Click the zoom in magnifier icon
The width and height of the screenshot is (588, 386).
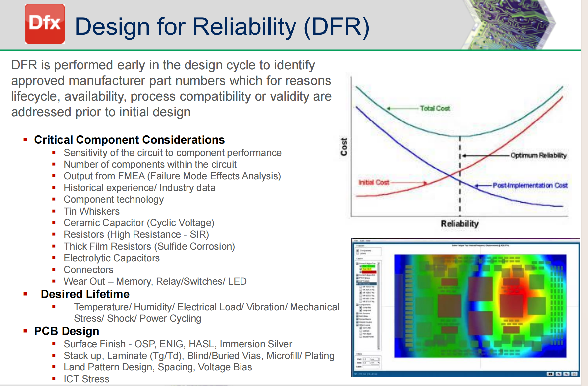(559, 374)
